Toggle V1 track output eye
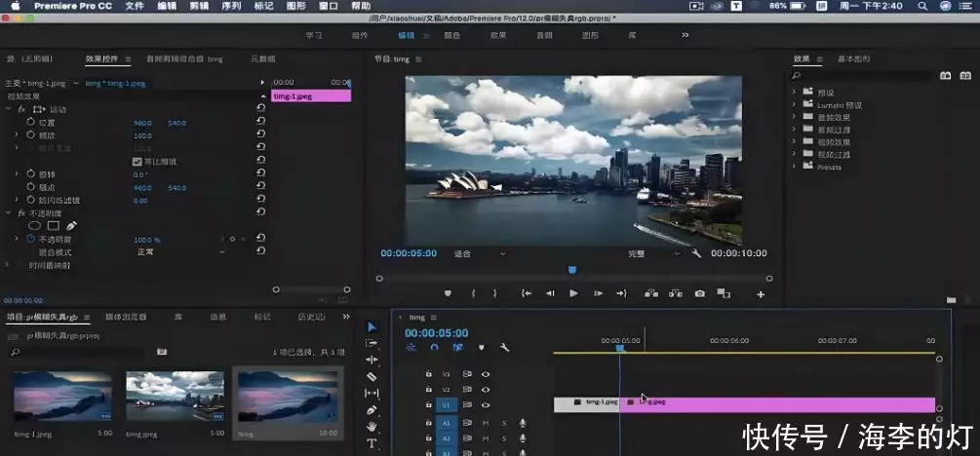The height and width of the screenshot is (456, 980). click(x=485, y=405)
